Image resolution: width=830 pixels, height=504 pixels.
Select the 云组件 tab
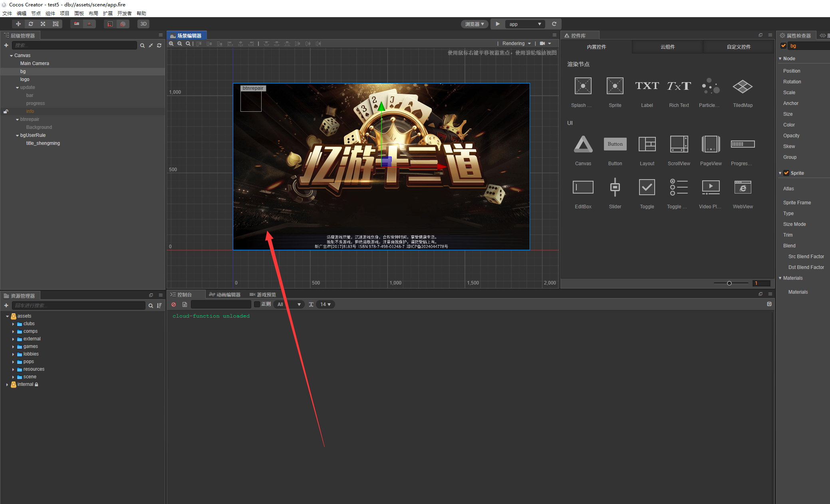pos(667,47)
